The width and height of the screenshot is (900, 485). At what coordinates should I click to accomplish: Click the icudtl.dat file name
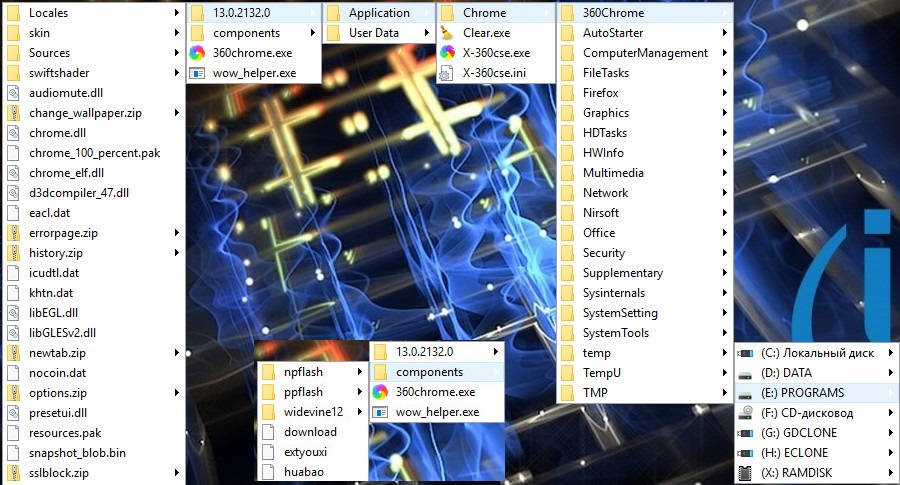tap(54, 273)
